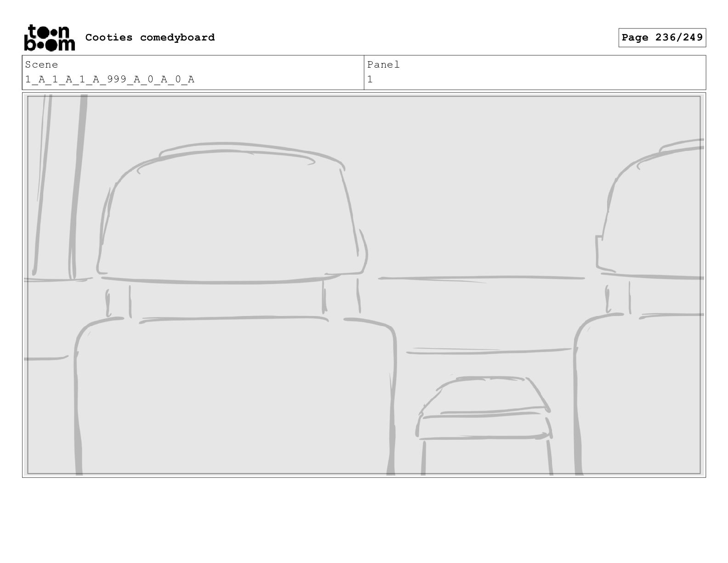Click the 'Scene' header label
728x563 pixels.
click(41, 65)
